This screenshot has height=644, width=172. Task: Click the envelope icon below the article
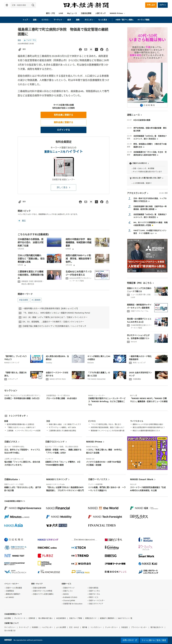(86, 202)
